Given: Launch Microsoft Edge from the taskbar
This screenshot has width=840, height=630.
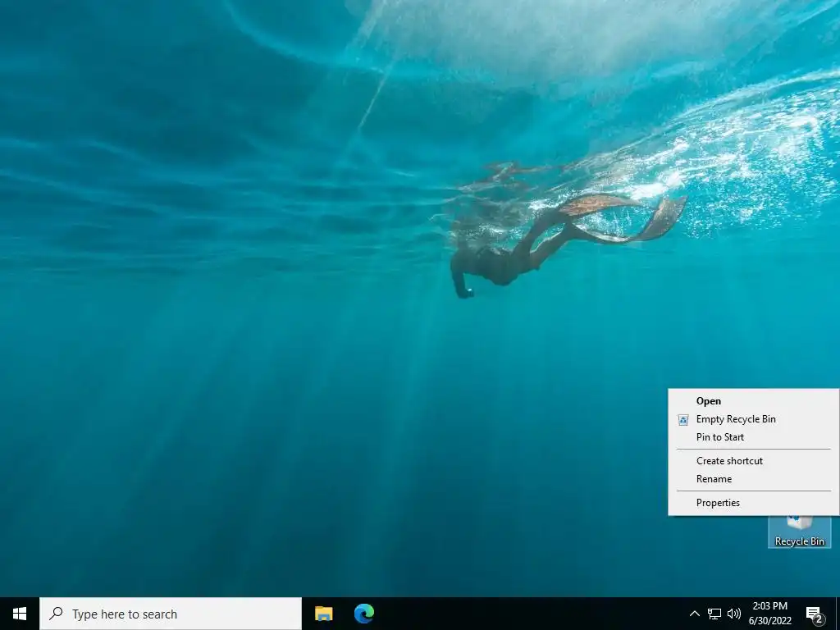Looking at the screenshot, I should [364, 614].
